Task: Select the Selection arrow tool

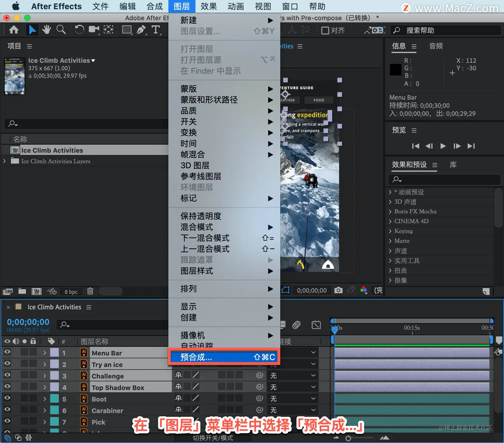Action: click(32, 30)
